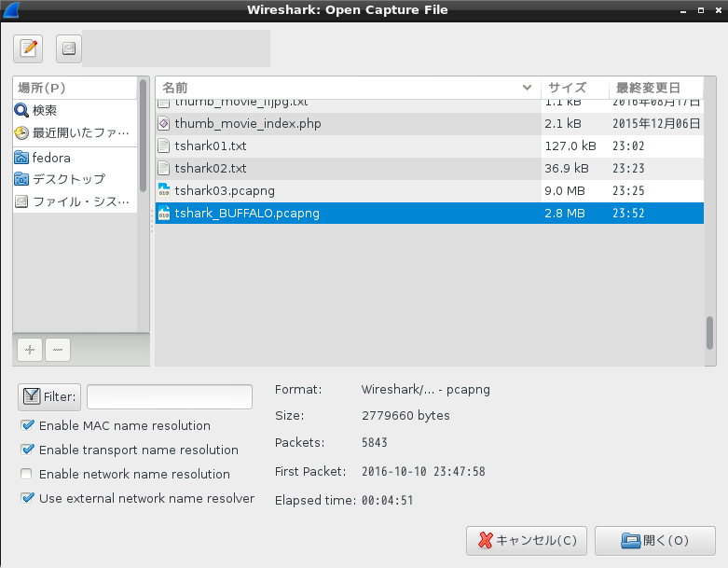Minimize the Open Capture File window
This screenshot has width=728, height=568.
pos(683,10)
